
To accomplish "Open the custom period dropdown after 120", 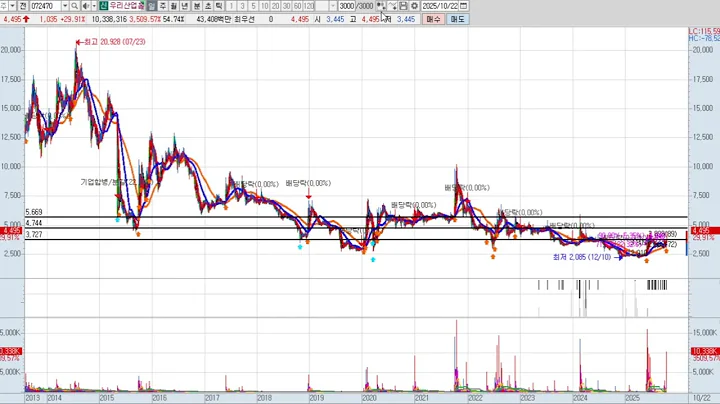I will tap(333, 6).
